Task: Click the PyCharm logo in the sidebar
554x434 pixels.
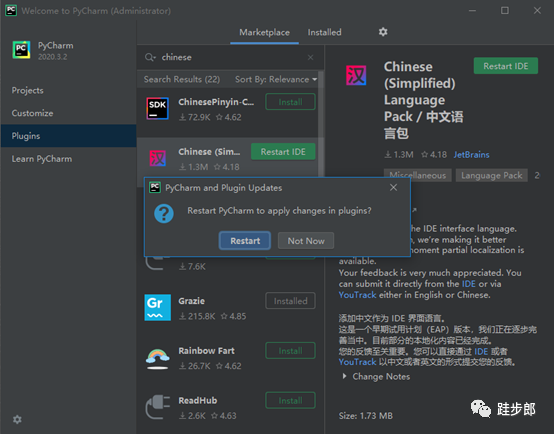Action: click(x=21, y=50)
